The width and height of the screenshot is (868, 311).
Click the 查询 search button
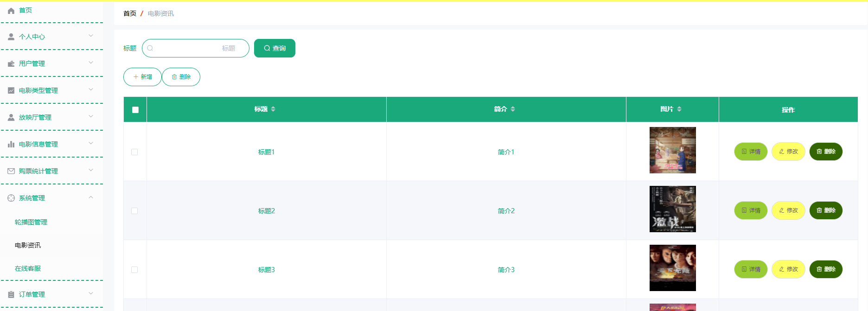coord(274,48)
